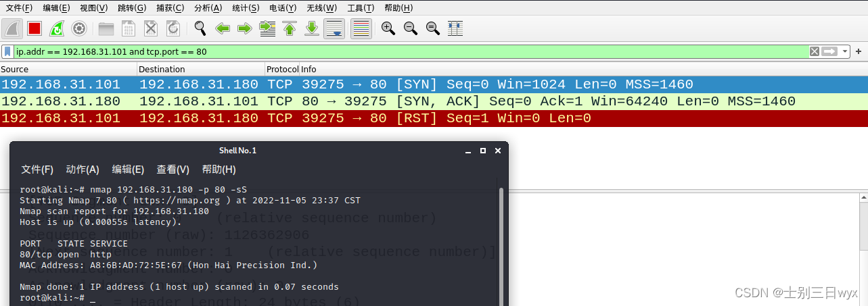Open the 工具(T) menu

click(x=361, y=8)
